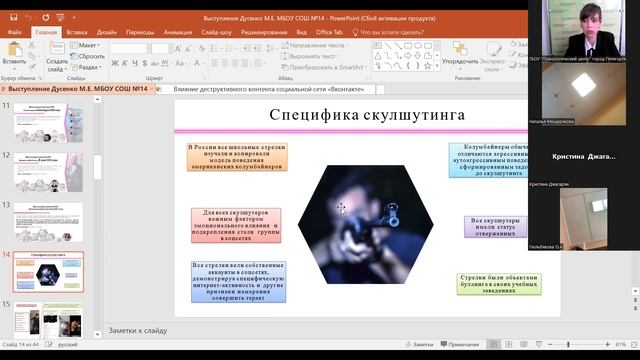Click the numbered list icon
640x360 pixels.
click(230, 49)
